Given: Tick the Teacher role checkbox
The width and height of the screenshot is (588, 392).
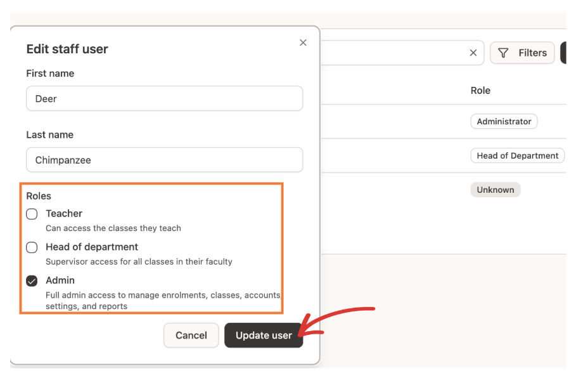Looking at the screenshot, I should point(32,214).
